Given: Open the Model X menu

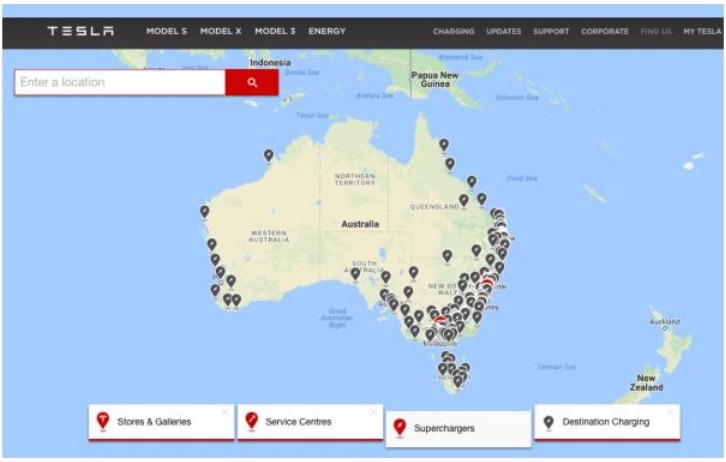Looking at the screenshot, I should point(221,31).
